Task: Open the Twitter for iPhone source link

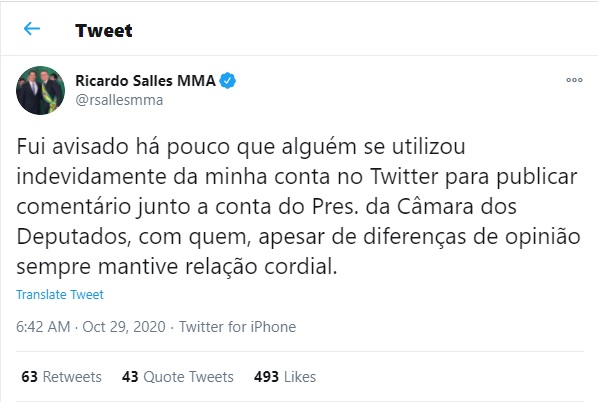Action: tap(238, 327)
